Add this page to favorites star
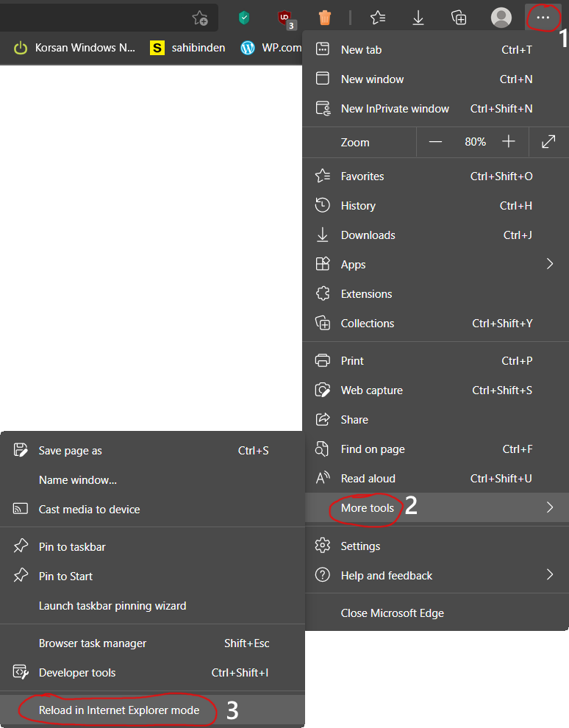The image size is (569, 728). pos(200,18)
